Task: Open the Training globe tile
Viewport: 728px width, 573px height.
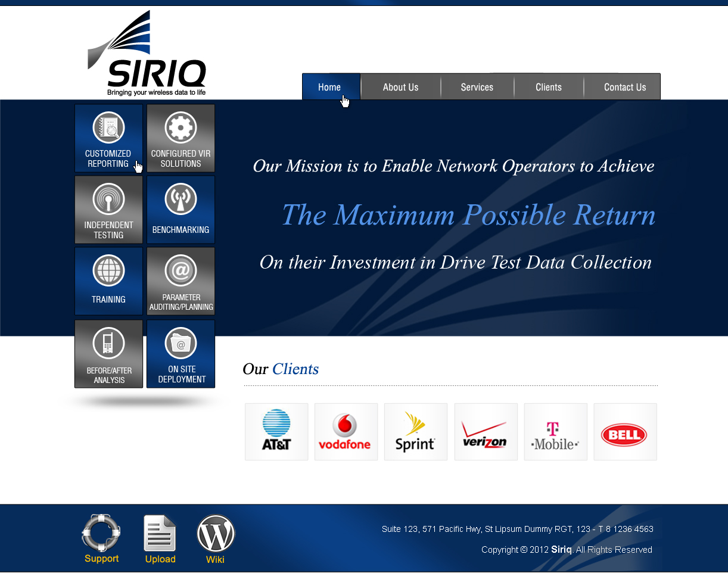Action: pos(108,281)
